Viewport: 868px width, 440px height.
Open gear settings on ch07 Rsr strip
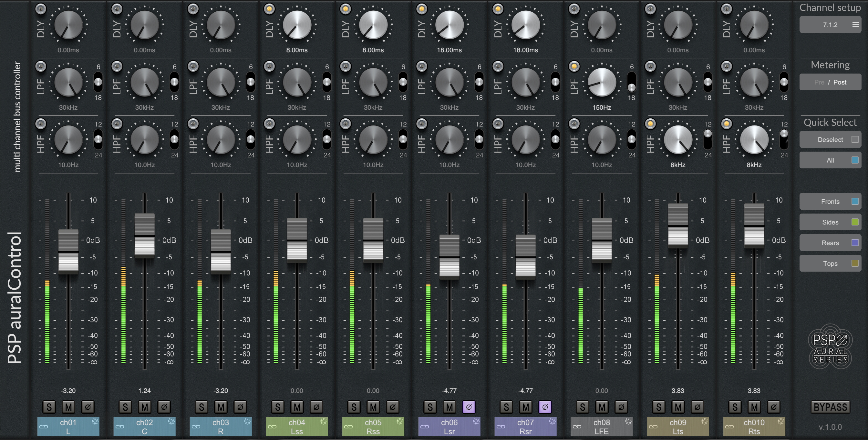tap(552, 421)
